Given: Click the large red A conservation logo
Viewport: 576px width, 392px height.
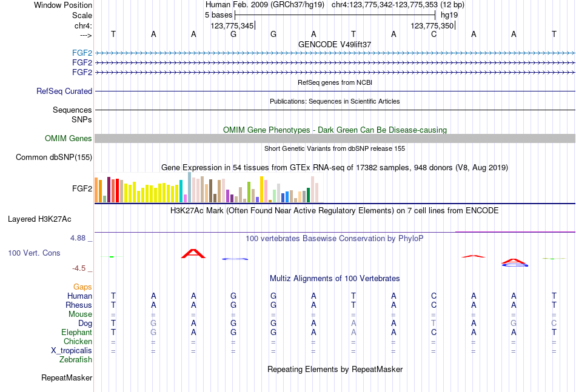Looking at the screenshot, I should pyautogui.click(x=193, y=254).
